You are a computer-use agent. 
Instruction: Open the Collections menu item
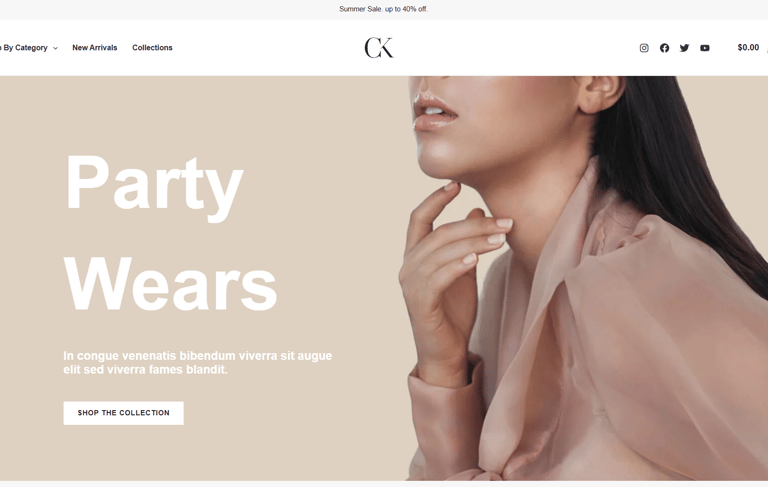coord(152,48)
